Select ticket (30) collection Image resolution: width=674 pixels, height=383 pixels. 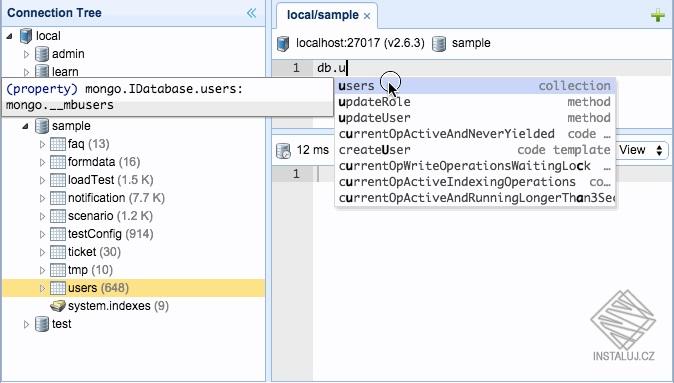pos(94,252)
